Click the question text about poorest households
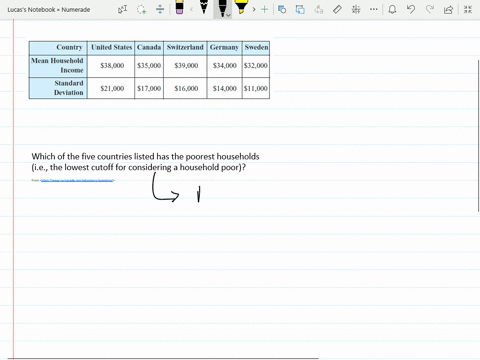 coord(145,162)
